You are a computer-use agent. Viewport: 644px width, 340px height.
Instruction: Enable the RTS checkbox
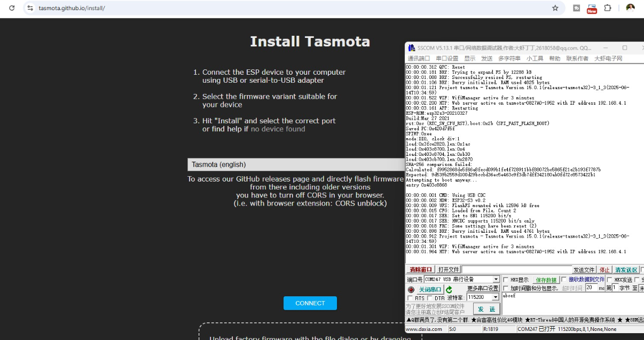(x=410, y=298)
